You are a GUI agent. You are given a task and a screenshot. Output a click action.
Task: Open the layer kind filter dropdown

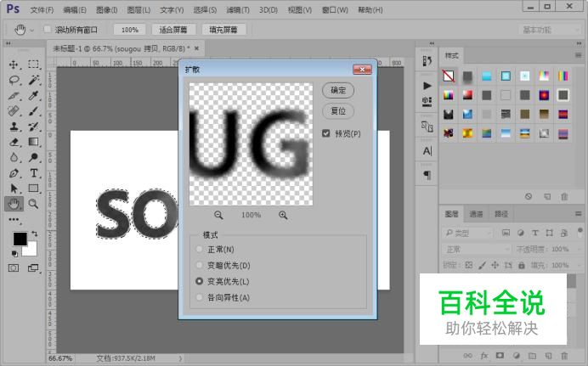point(467,233)
